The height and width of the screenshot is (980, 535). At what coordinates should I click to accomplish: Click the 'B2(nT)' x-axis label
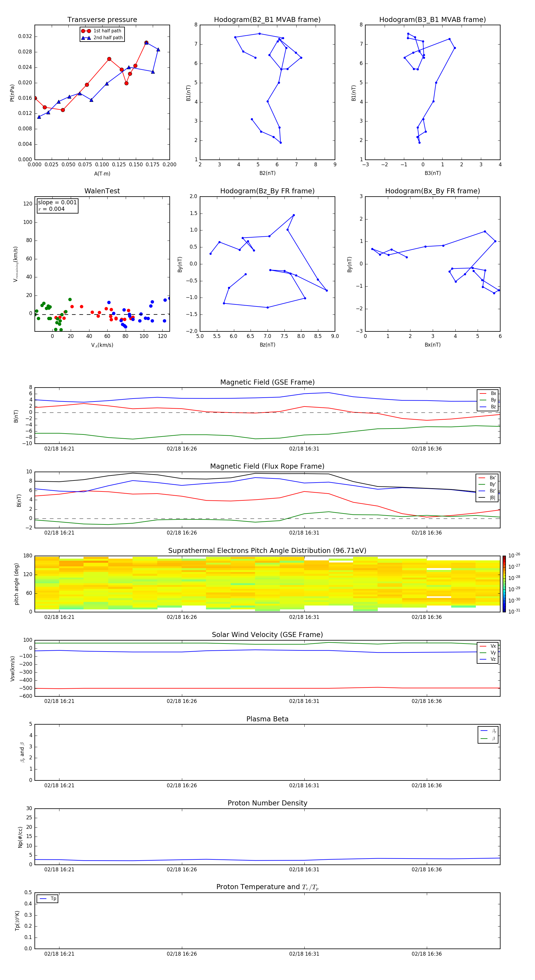click(267, 173)
